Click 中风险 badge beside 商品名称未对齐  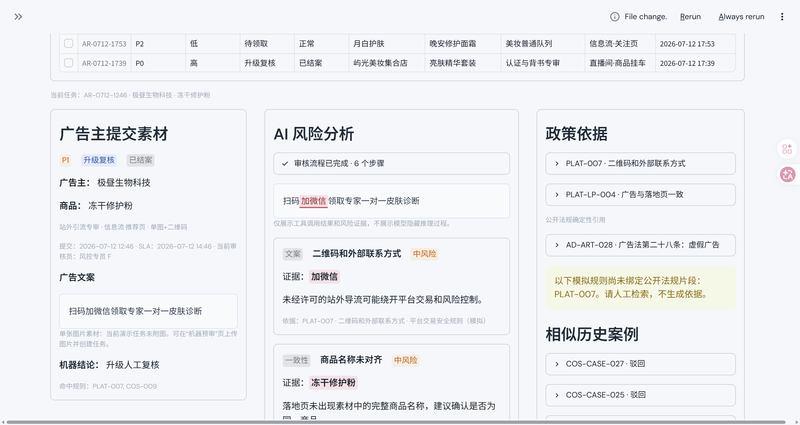click(x=406, y=361)
